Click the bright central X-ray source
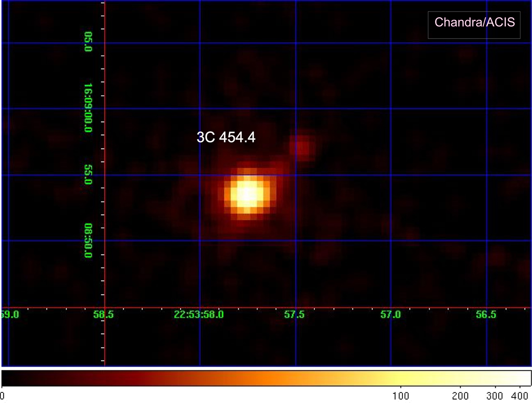 click(x=247, y=194)
